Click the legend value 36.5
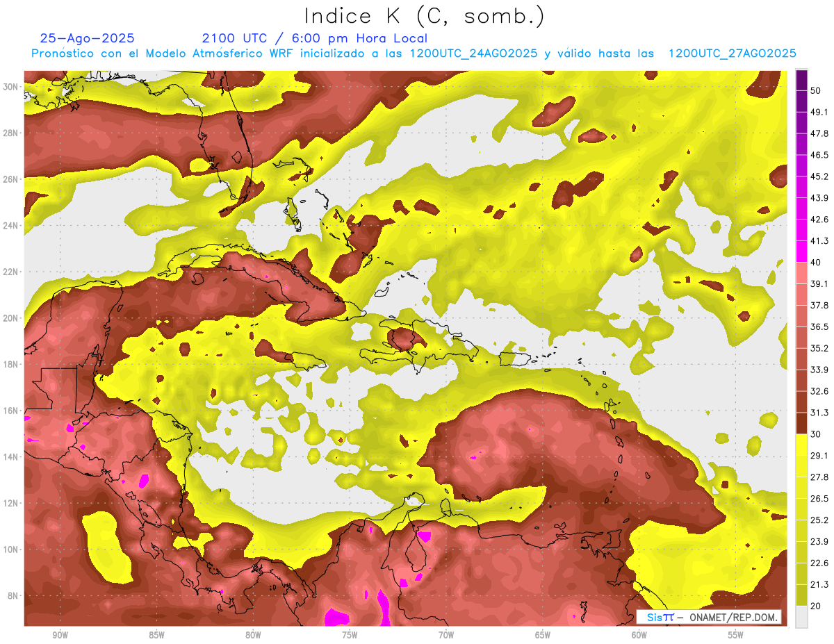This screenshot has height=644, width=834. click(x=819, y=327)
